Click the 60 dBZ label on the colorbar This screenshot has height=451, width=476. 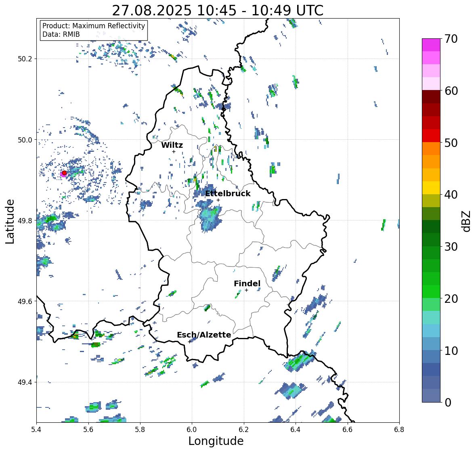[x=451, y=91]
